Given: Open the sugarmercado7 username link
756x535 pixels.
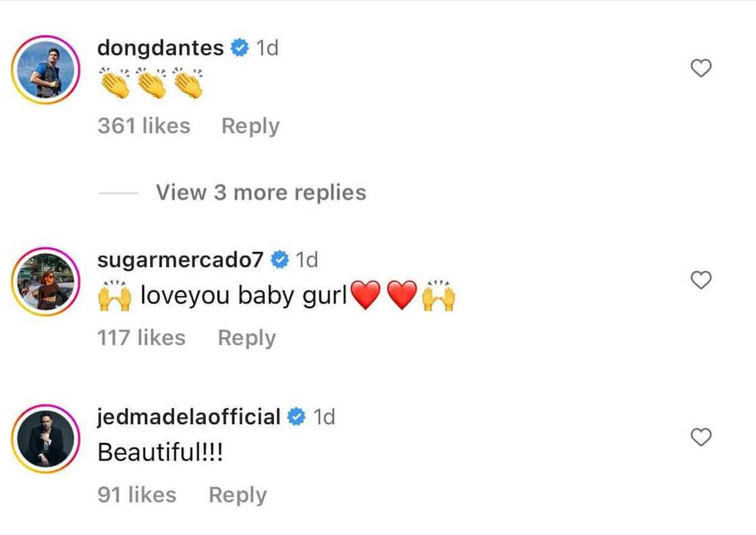Looking at the screenshot, I should (181, 259).
